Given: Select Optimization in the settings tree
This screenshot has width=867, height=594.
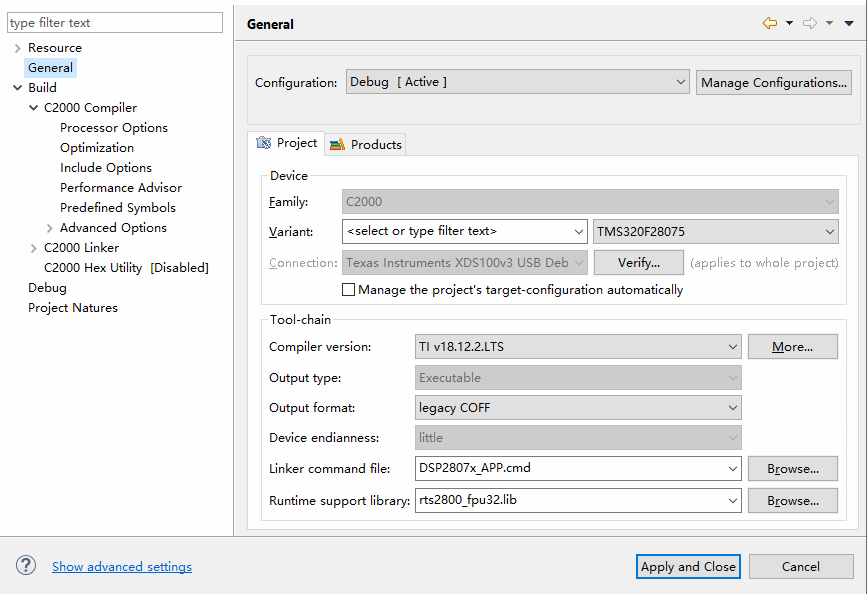Looking at the screenshot, I should pos(97,148).
